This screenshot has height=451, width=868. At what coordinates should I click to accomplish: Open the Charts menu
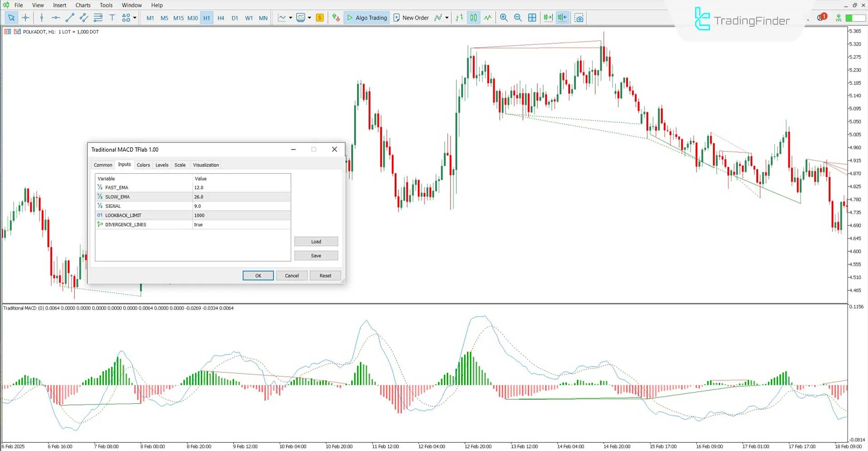pos(83,5)
